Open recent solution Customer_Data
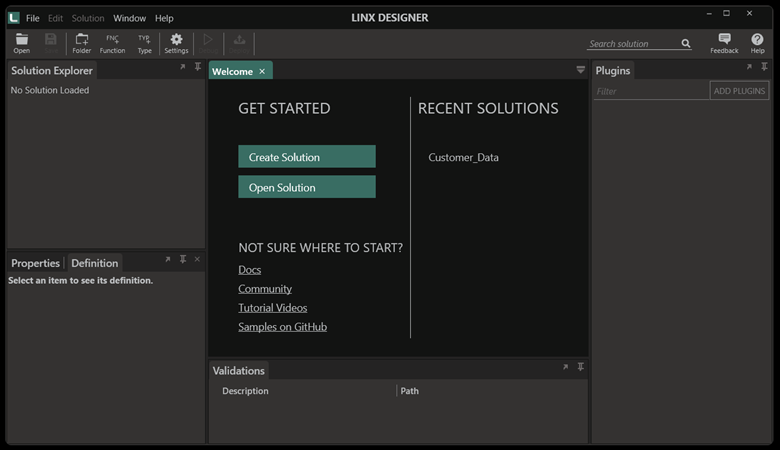Screen dimensions: 780x450 (x=463, y=157)
